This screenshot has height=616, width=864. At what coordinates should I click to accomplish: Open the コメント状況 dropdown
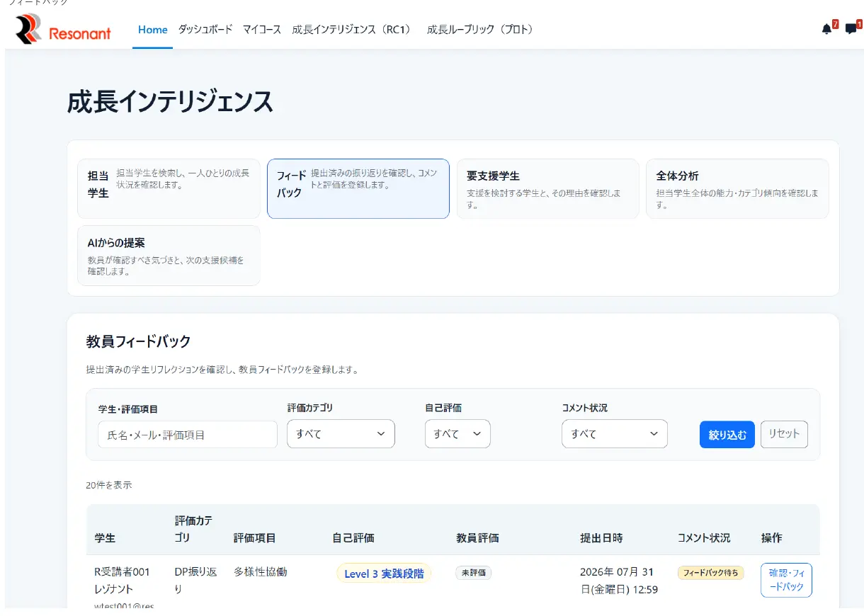[615, 434]
